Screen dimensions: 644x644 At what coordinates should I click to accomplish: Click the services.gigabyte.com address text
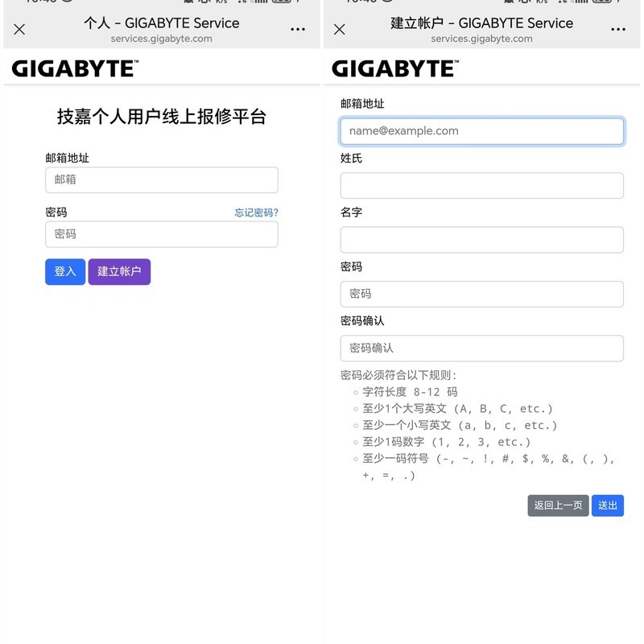[x=161, y=39]
